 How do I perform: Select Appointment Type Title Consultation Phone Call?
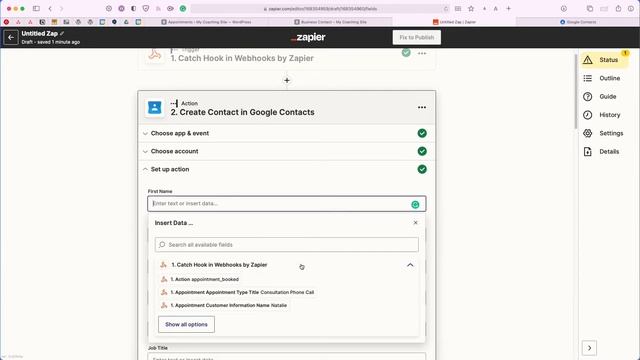pyautogui.click(x=238, y=293)
